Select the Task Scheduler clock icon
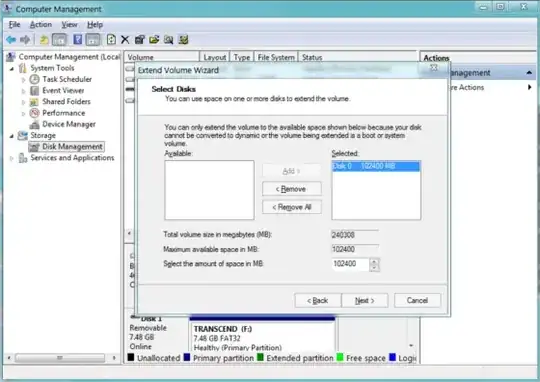Viewport: 540px width, 382px height. point(34,79)
